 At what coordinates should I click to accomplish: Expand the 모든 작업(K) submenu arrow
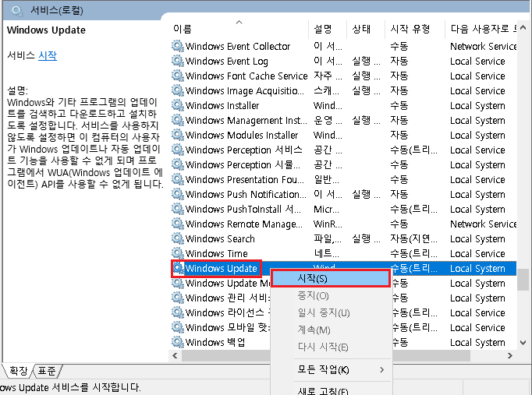[x=382, y=369]
